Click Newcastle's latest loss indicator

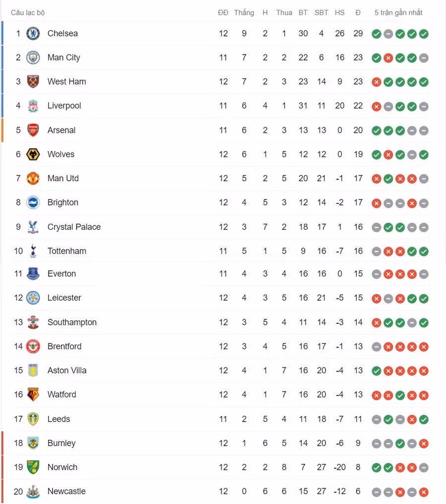pos(424,492)
